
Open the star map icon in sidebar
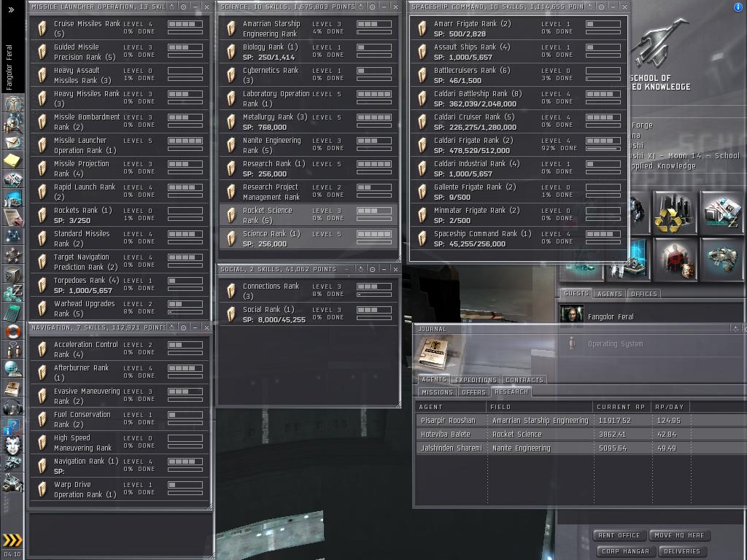point(13,236)
